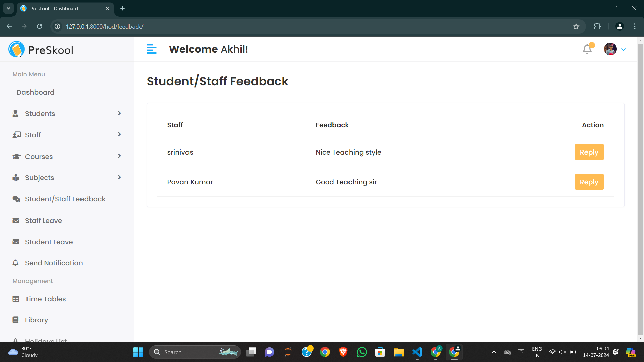644x362 pixels.
Task: Click the Time Tables grid icon
Action: click(x=16, y=299)
